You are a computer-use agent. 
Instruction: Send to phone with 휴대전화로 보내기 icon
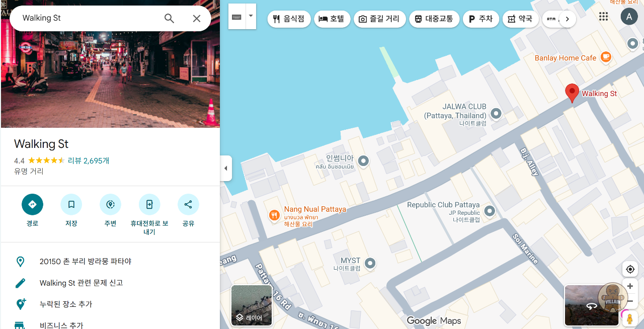click(x=149, y=204)
